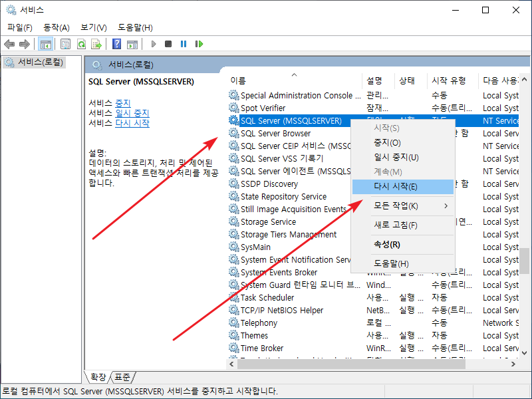Open the 파일(F) menu
This screenshot has height=399, width=532.
(x=20, y=27)
